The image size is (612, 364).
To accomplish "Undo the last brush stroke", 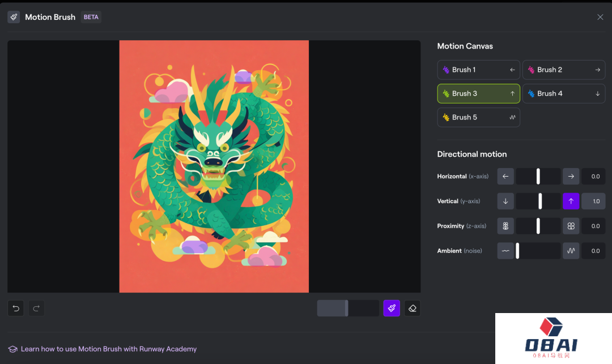I will point(16,309).
